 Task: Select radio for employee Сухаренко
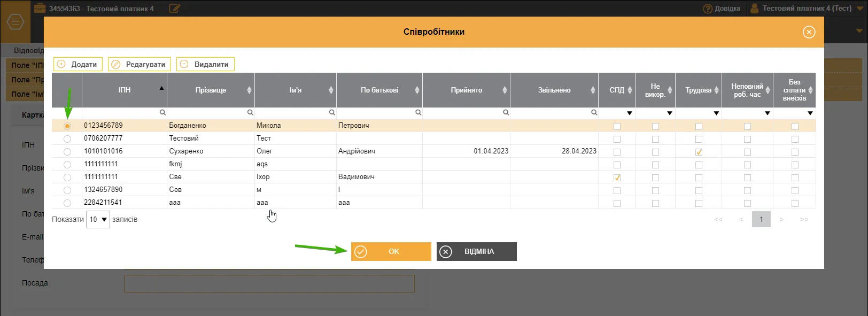coord(67,152)
